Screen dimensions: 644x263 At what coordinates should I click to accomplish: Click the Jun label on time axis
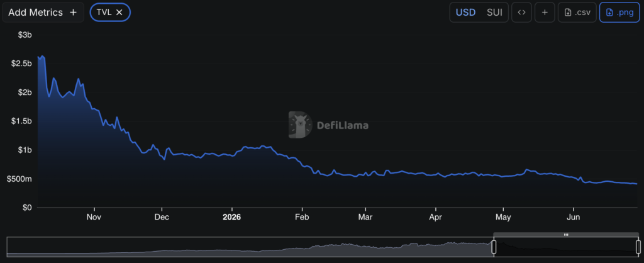[x=573, y=217]
